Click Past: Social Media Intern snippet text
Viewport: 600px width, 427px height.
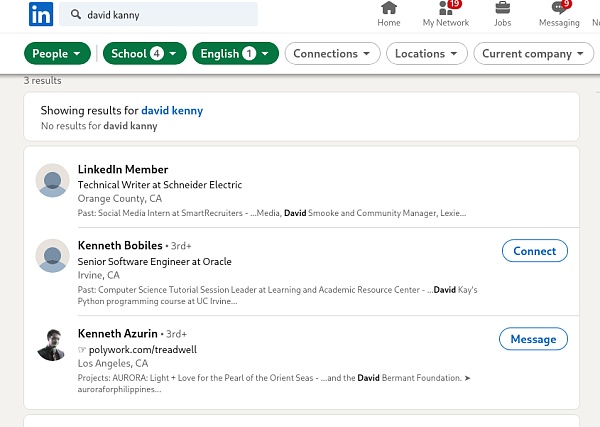272,213
